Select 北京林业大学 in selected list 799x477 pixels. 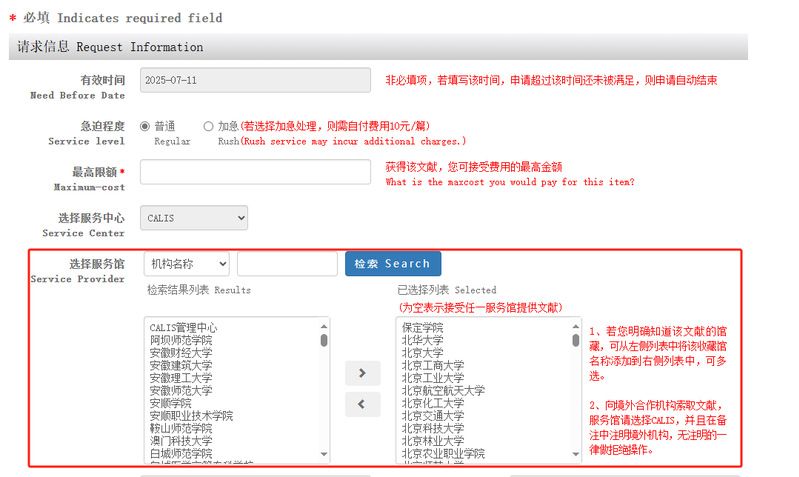[432, 441]
